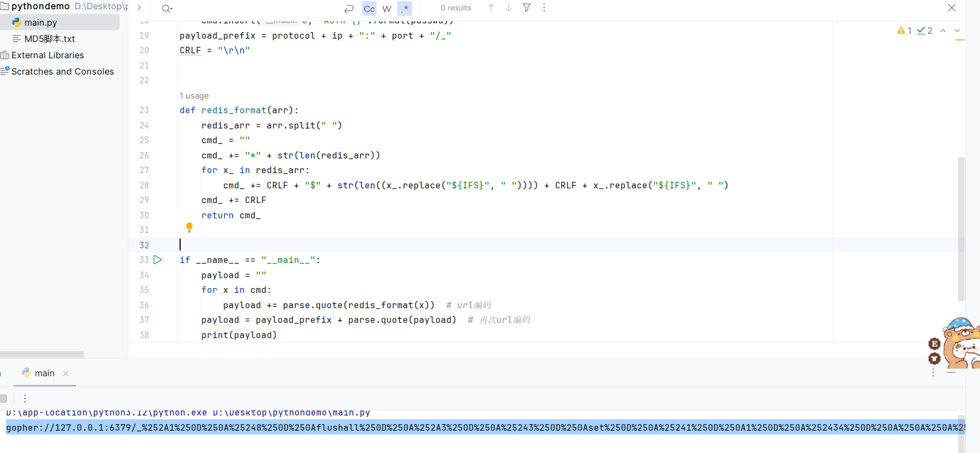Click 'print(payload)' on line 38
This screenshot has height=453, width=980.
pyautogui.click(x=239, y=335)
